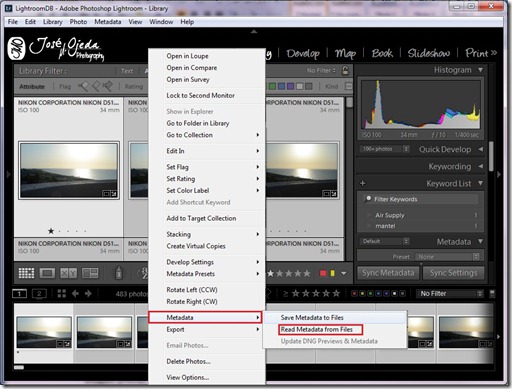Open the Metadata context submenu
Image resolution: width=512 pixels, height=389 pixels.
coord(205,317)
